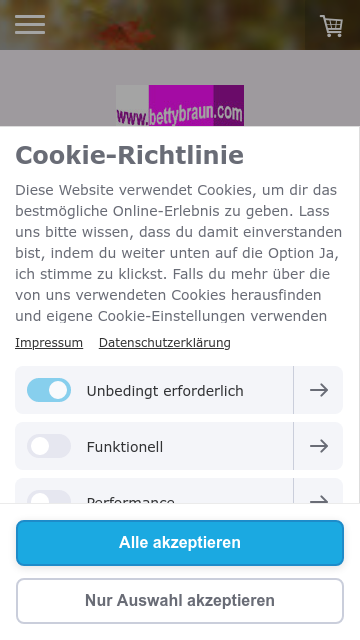Screen dimensions: 360x640
Task: Enable the Performance cookies toggle
Action: (49, 497)
